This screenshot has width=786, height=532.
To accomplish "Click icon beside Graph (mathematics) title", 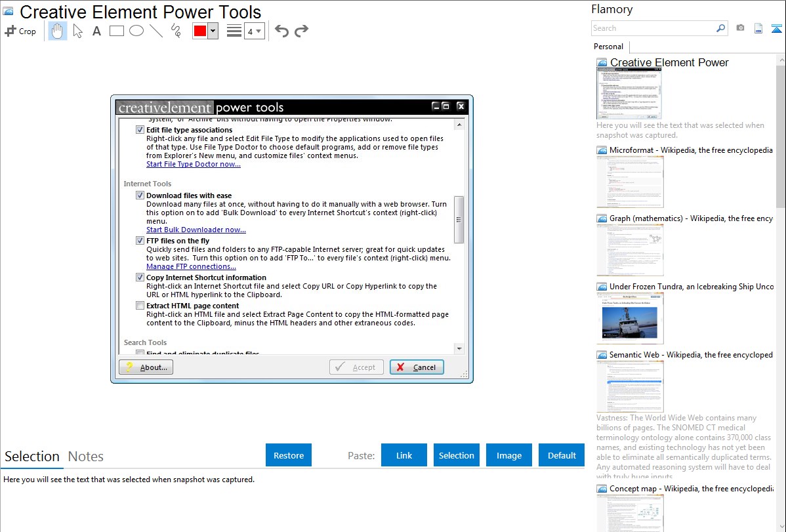I will click(602, 218).
